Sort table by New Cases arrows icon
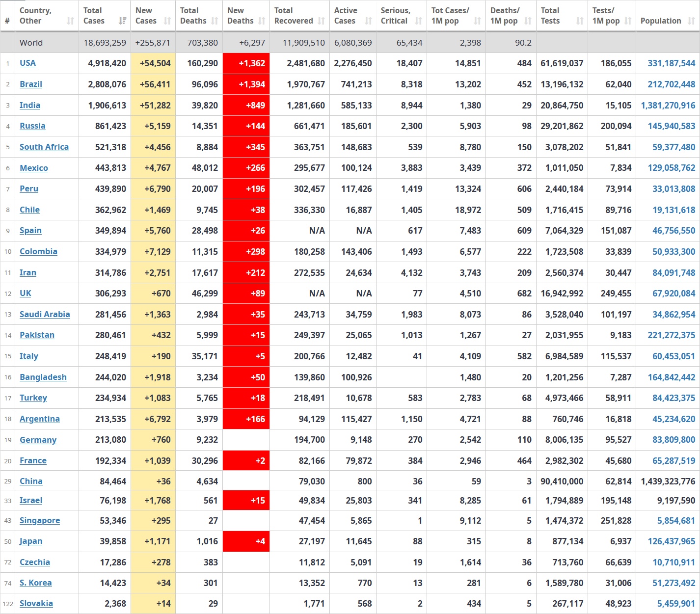The width and height of the screenshot is (700, 614). click(167, 21)
